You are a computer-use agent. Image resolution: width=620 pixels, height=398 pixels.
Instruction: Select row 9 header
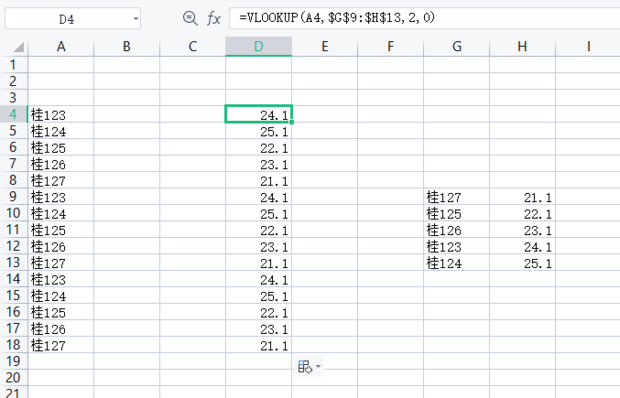(13, 196)
